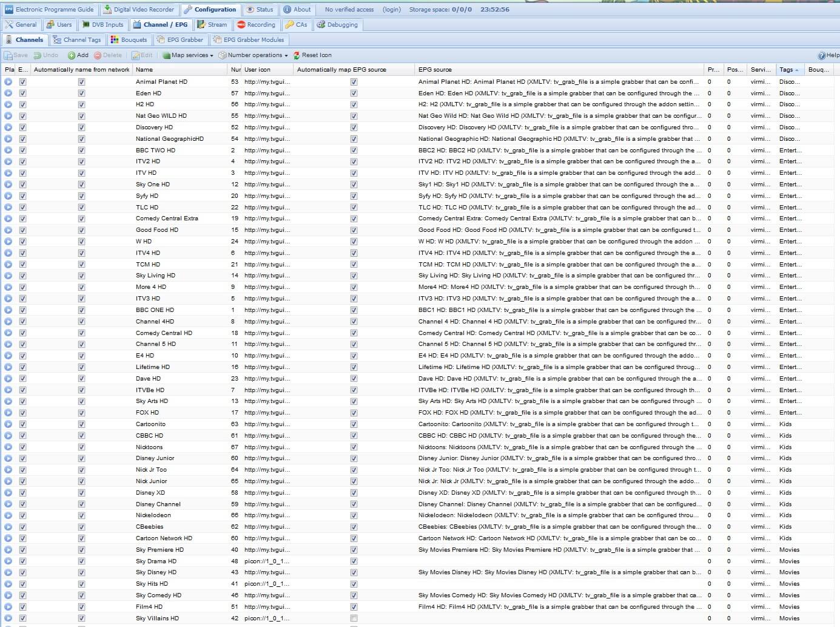Viewport: 840px width, 627px height.
Task: Select the Discovery HD channel name cell
Action: 154,127
